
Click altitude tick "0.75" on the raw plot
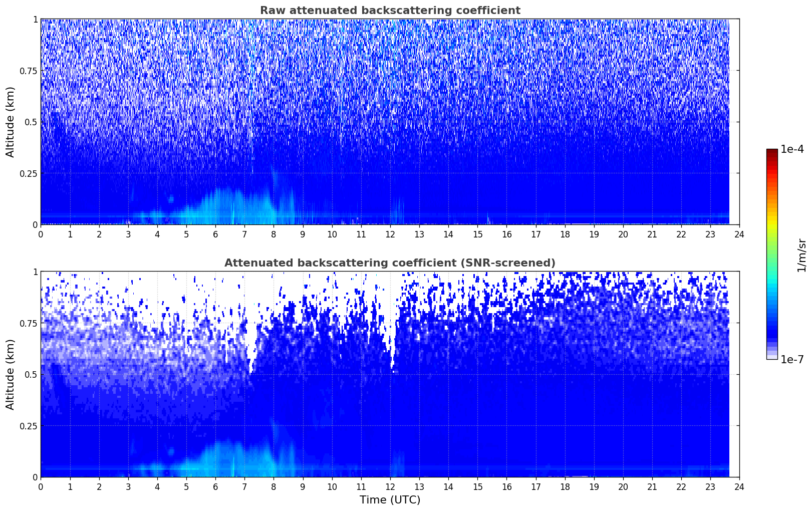point(29,71)
